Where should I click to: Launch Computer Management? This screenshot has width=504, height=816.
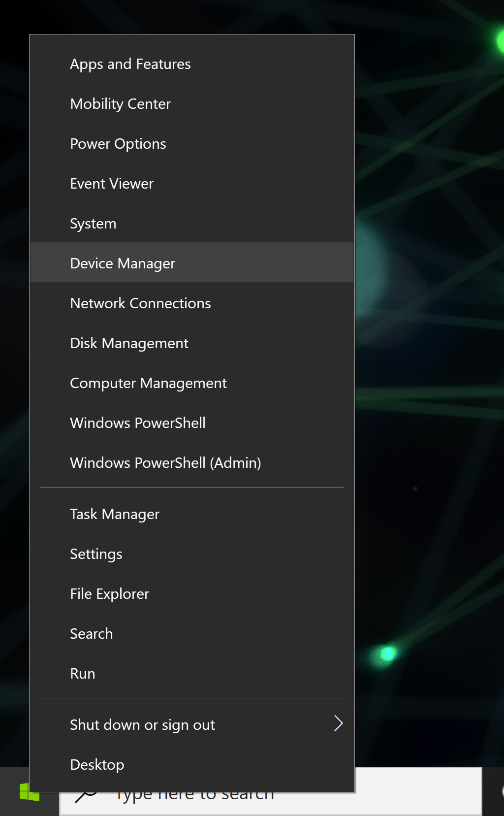click(x=148, y=383)
